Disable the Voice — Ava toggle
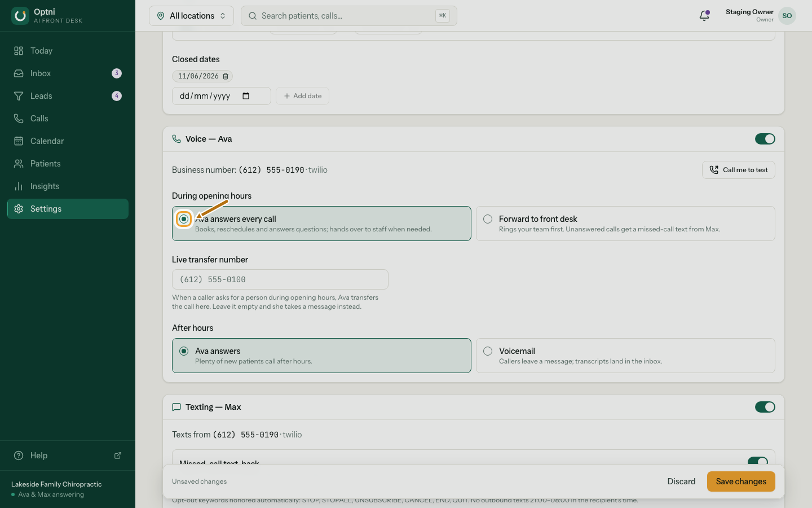 click(x=765, y=139)
